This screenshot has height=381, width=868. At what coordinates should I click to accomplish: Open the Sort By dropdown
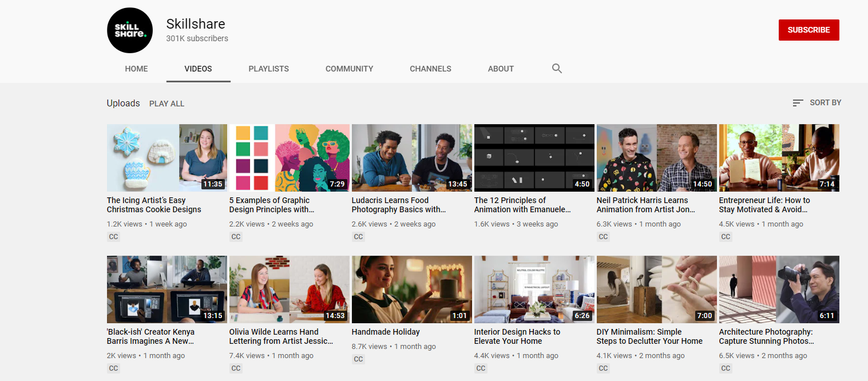pos(817,103)
